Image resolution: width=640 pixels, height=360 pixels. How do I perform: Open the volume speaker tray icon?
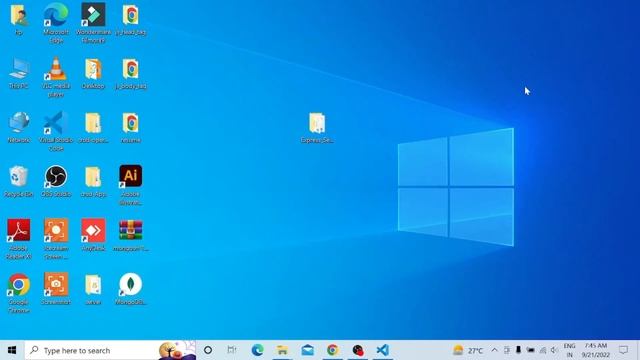pyautogui.click(x=554, y=350)
